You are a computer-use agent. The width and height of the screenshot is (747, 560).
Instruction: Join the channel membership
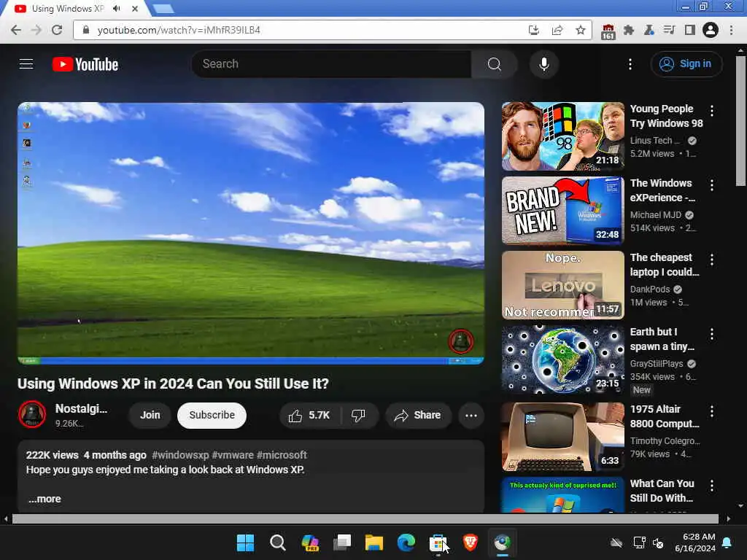[x=150, y=415]
